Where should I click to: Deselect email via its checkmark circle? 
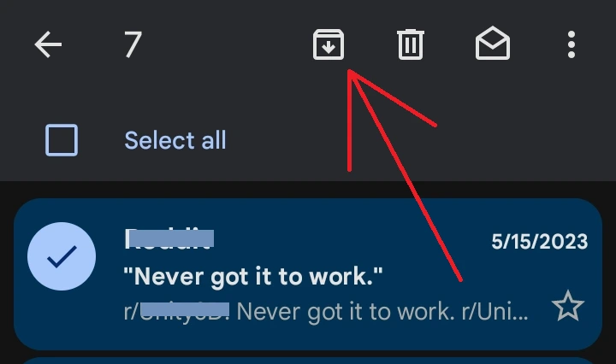click(62, 256)
